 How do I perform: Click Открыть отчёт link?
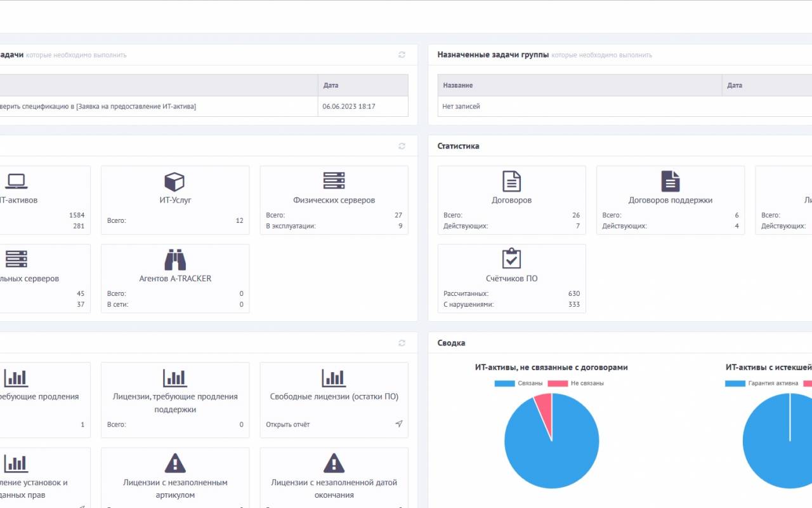(288, 424)
